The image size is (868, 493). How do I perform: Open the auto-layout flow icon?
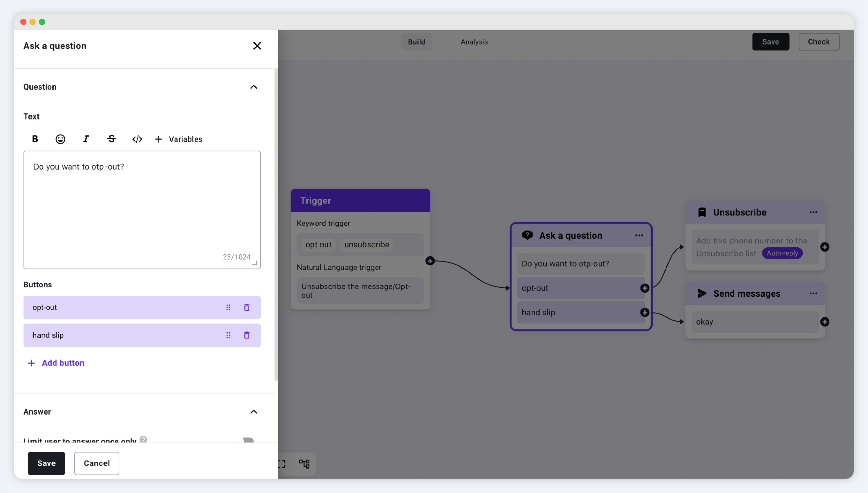[x=304, y=463]
